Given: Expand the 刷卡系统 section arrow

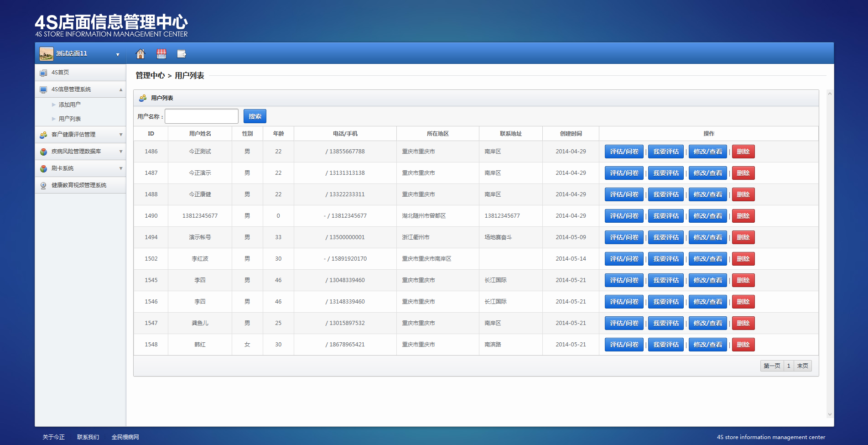Looking at the screenshot, I should 121,168.
